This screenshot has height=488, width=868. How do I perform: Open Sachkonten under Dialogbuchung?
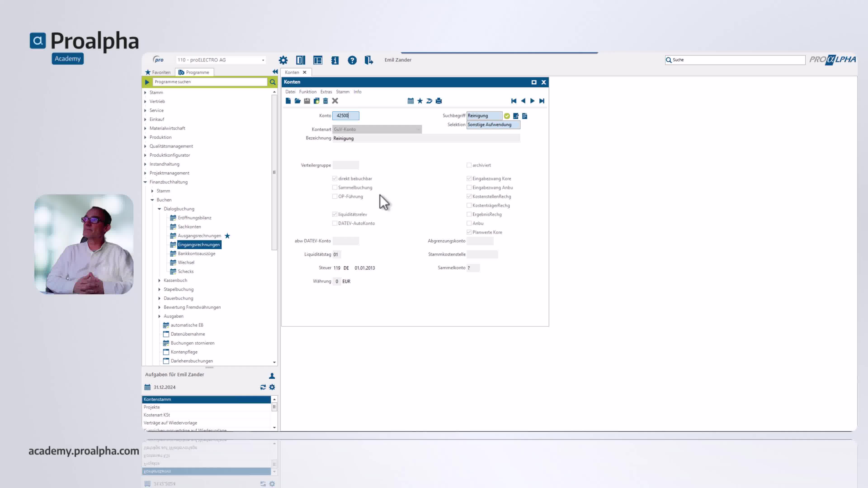pos(189,227)
